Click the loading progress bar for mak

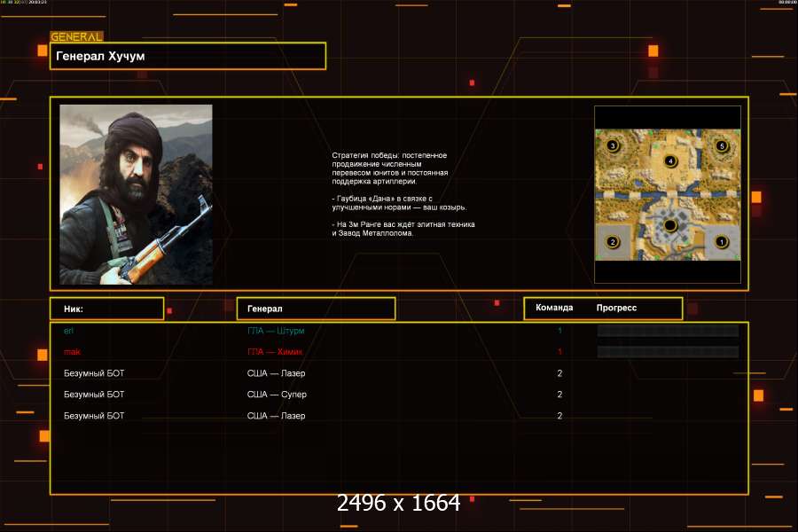pyautogui.click(x=668, y=352)
